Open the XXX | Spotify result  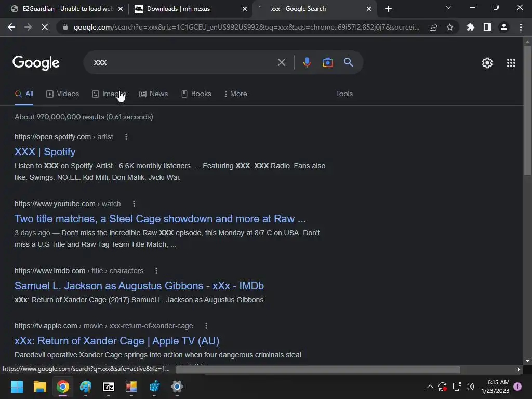(45, 152)
